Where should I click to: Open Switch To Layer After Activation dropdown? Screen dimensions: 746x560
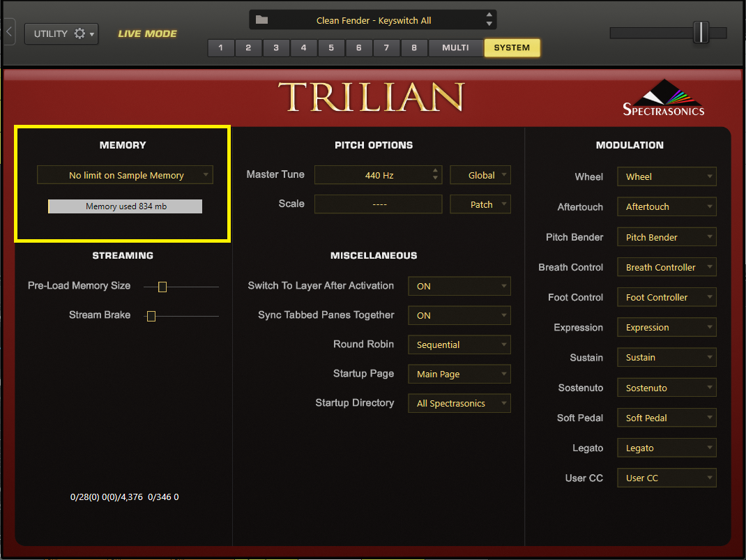pos(459,286)
